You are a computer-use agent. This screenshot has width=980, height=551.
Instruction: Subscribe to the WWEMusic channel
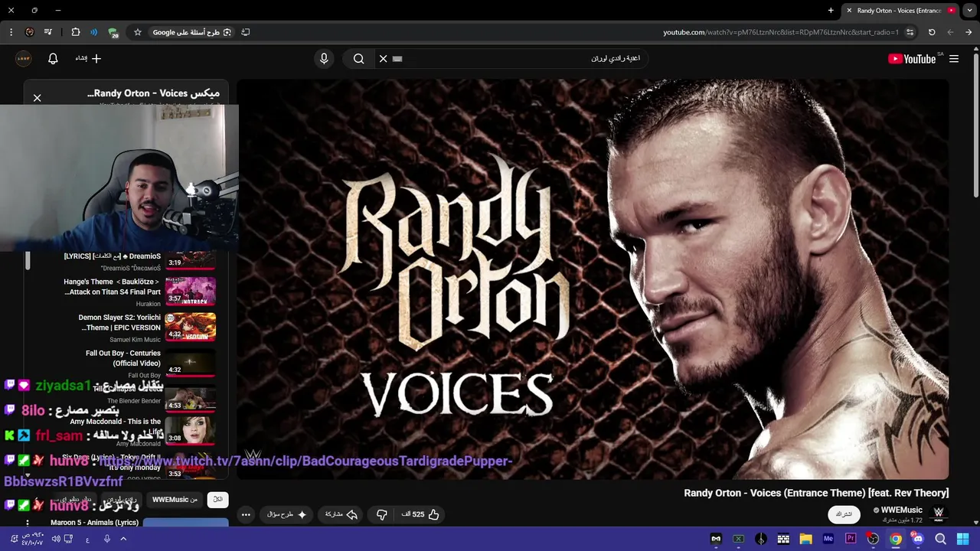point(844,514)
